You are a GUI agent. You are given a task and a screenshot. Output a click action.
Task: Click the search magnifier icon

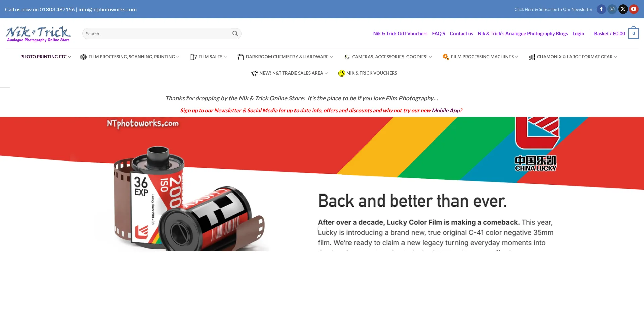235,34
